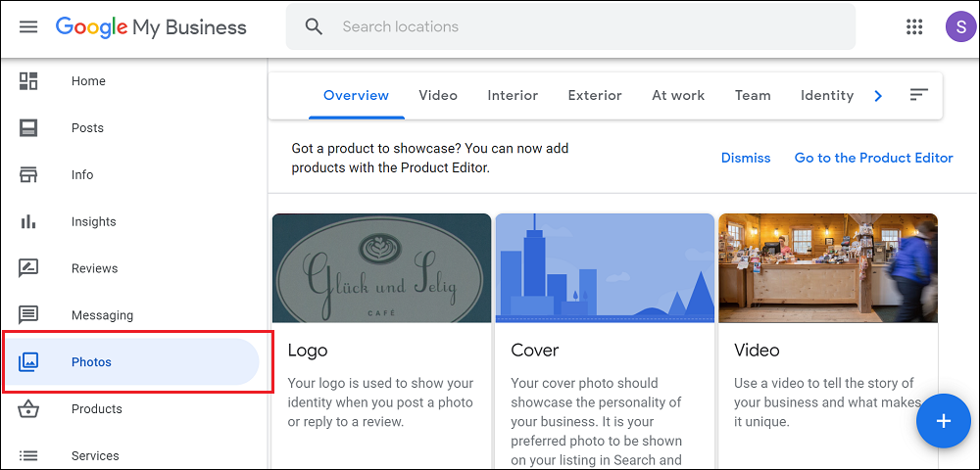Switch to the At work tab

click(678, 96)
